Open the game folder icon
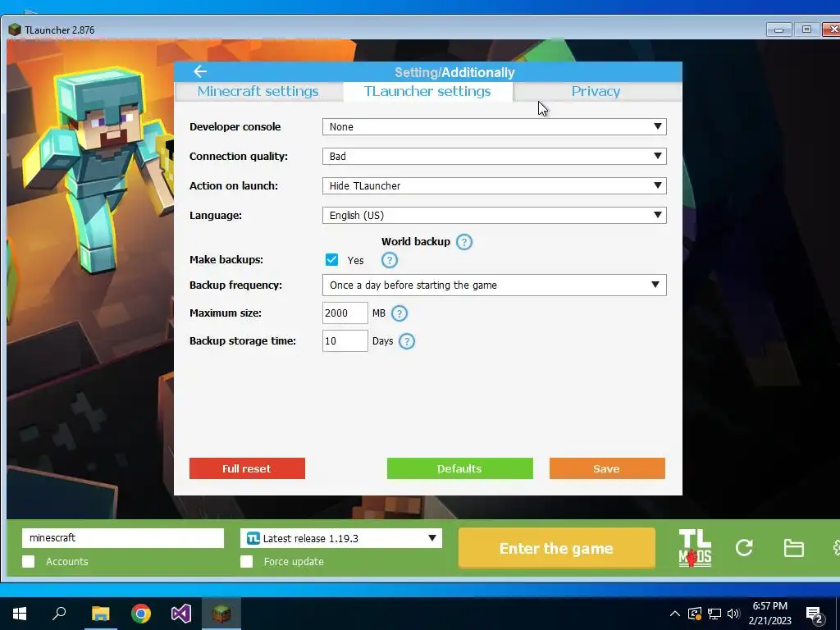Screen dimensions: 840x630 [x=793, y=548]
